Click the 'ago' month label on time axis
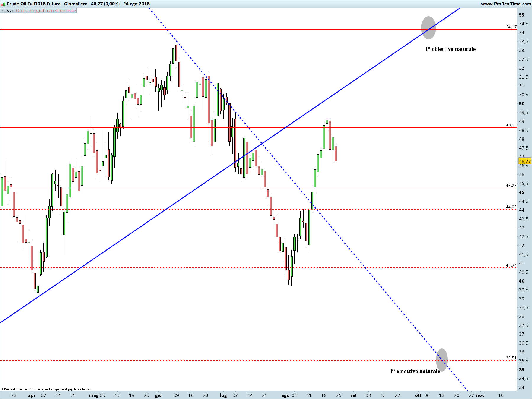 coord(286,395)
